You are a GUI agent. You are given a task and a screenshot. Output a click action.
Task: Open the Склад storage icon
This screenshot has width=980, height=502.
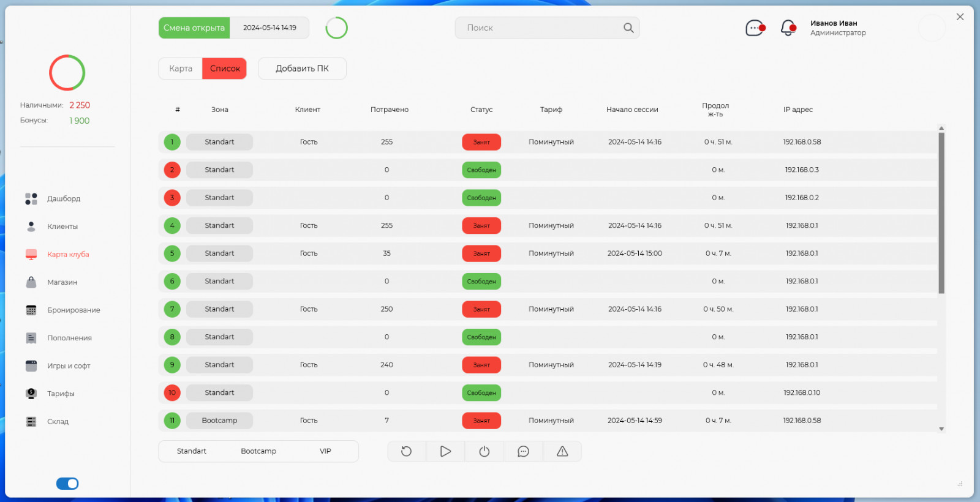point(31,422)
